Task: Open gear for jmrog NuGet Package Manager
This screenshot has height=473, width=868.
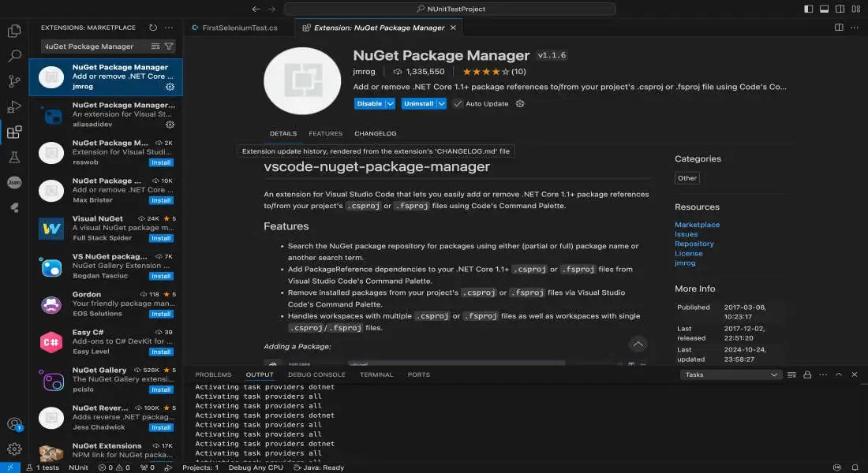Action: (170, 87)
